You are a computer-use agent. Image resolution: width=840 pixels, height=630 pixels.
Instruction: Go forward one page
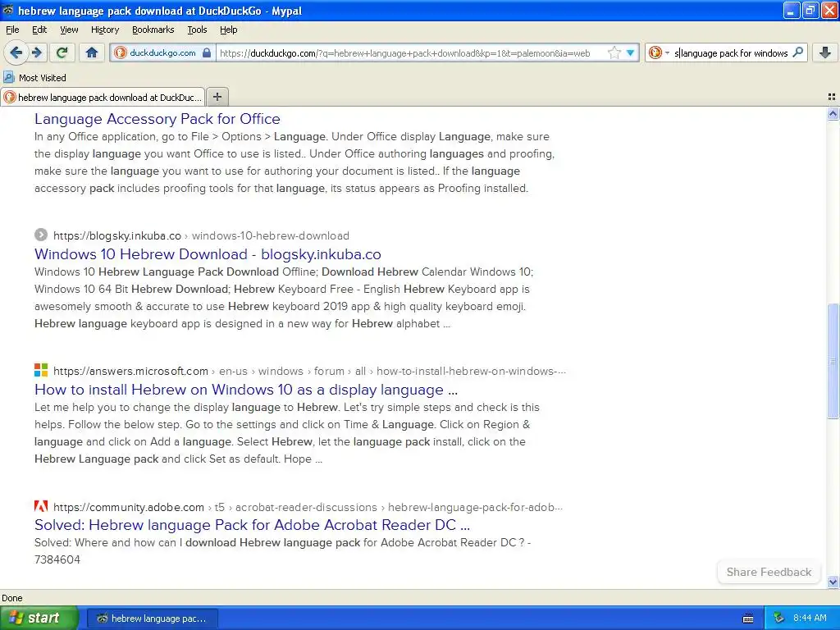tap(36, 52)
